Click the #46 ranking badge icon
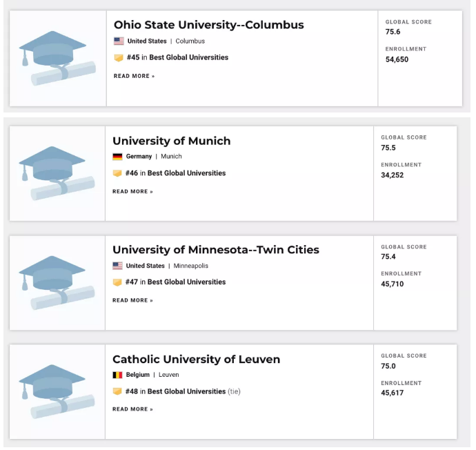Image resolution: width=476 pixels, height=450 pixels. [117, 173]
